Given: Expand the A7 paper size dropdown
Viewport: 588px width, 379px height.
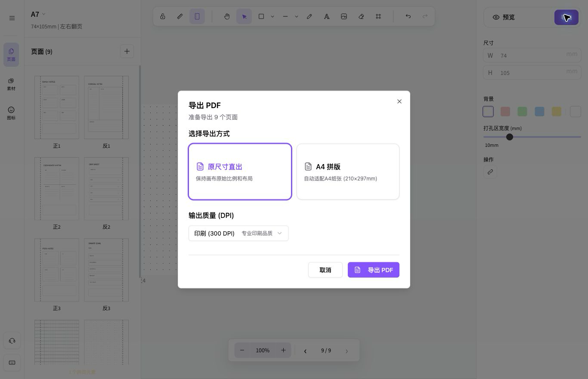Looking at the screenshot, I should pos(38,14).
